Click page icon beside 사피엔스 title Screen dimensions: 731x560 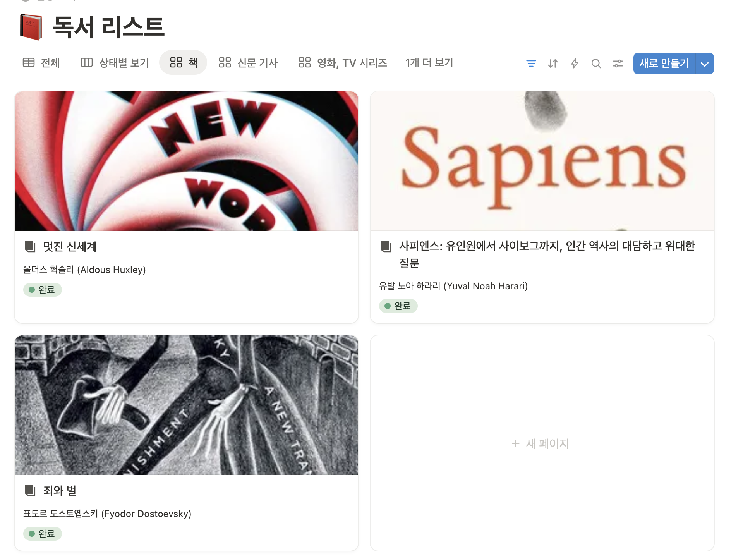(386, 246)
